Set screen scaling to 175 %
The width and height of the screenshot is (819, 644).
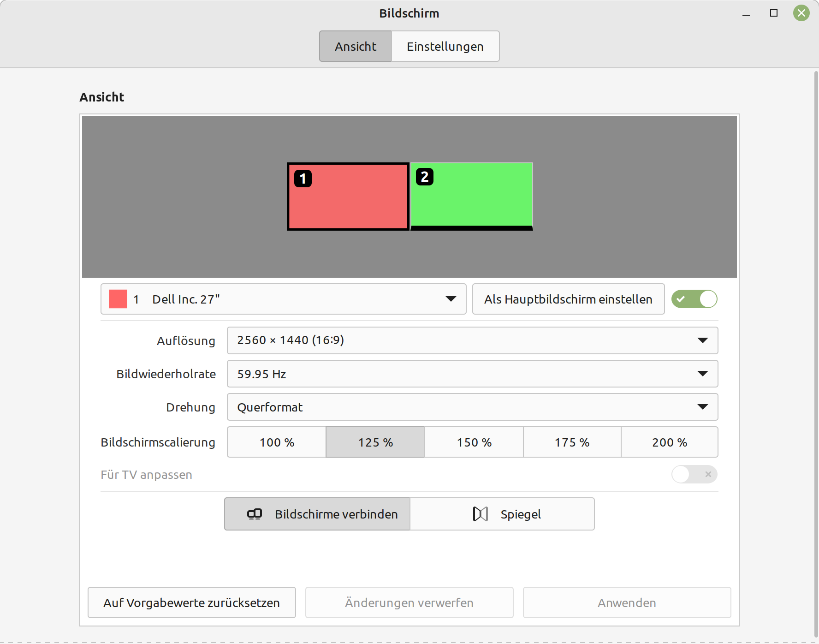572,442
